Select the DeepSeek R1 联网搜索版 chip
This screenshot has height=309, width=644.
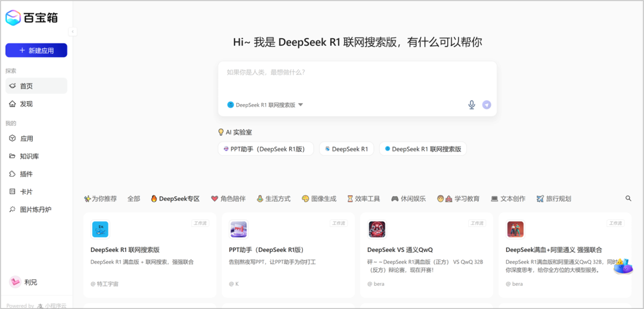point(423,149)
